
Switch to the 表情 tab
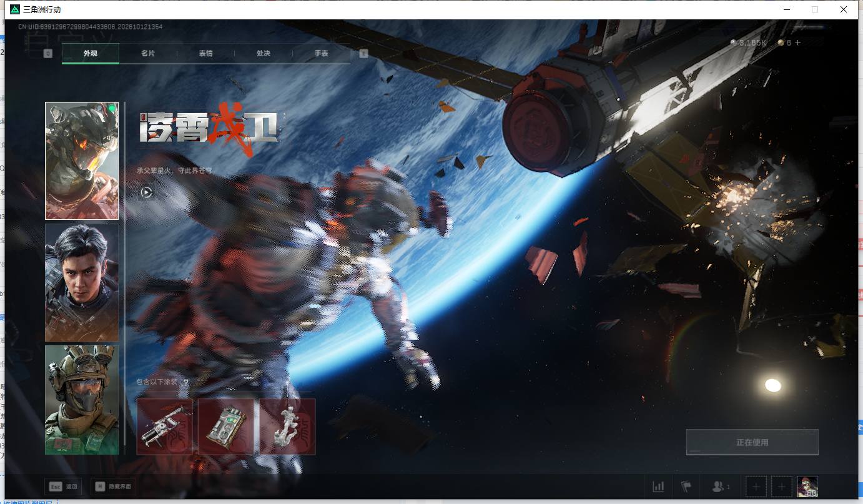pos(205,54)
